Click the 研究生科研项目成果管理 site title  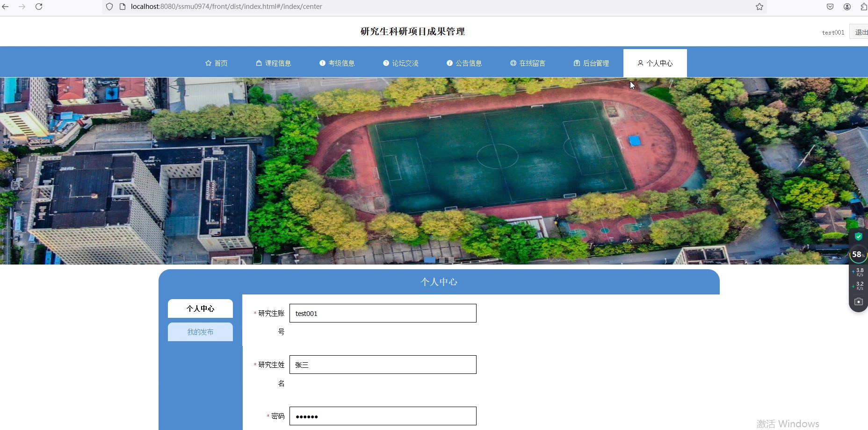[412, 31]
